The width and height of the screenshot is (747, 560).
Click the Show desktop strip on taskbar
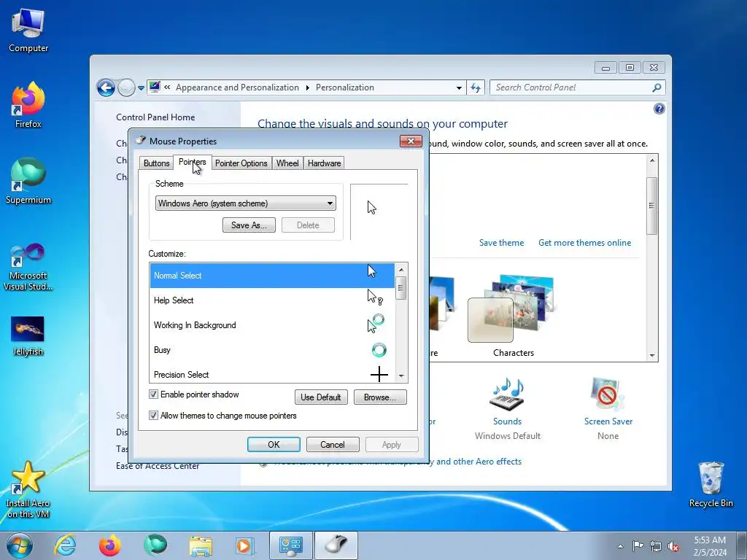(x=741, y=545)
